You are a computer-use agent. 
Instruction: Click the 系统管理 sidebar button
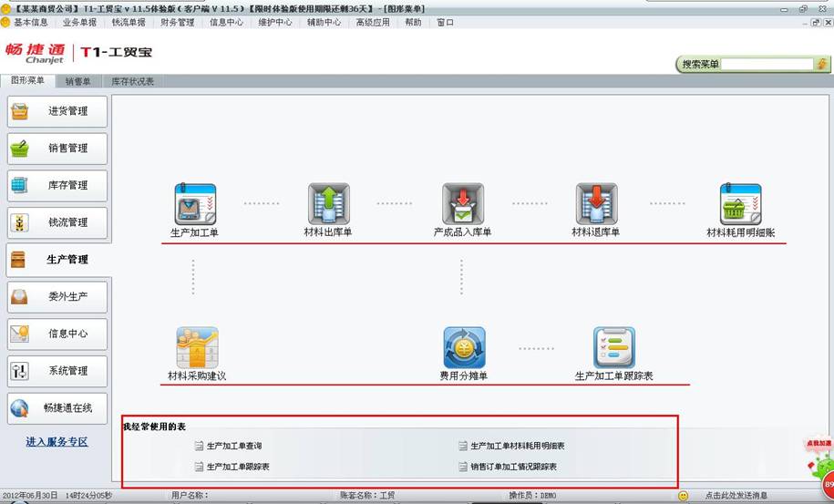click(x=57, y=371)
